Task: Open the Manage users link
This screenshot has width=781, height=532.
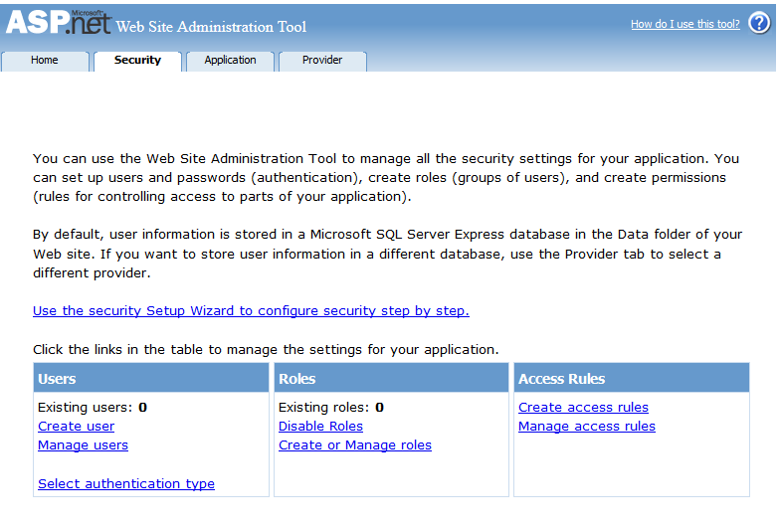Action: point(83,445)
